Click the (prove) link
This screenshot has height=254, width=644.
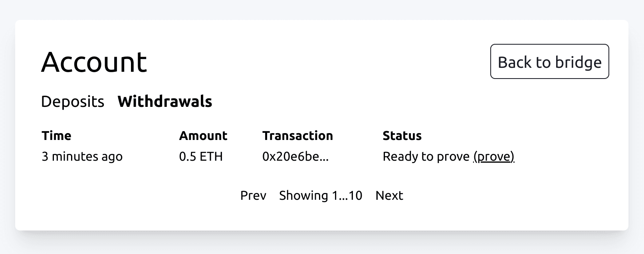click(x=493, y=156)
